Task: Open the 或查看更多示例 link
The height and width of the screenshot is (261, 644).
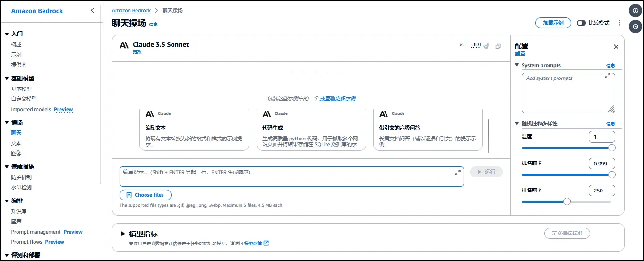Action: point(338,98)
